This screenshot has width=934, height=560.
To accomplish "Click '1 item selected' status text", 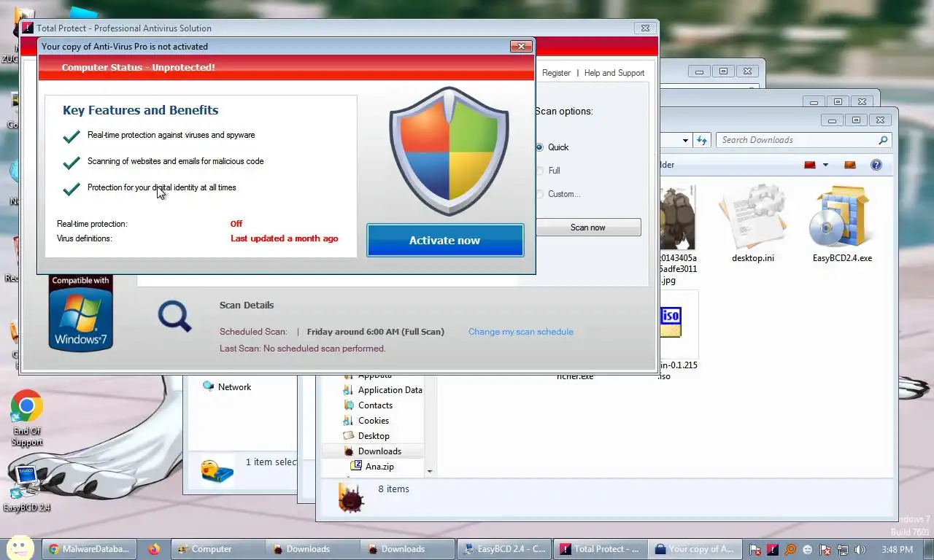I will [271, 462].
